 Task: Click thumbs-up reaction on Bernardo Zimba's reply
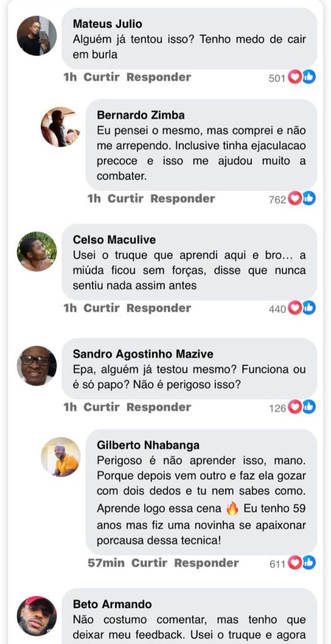pyautogui.click(x=309, y=198)
